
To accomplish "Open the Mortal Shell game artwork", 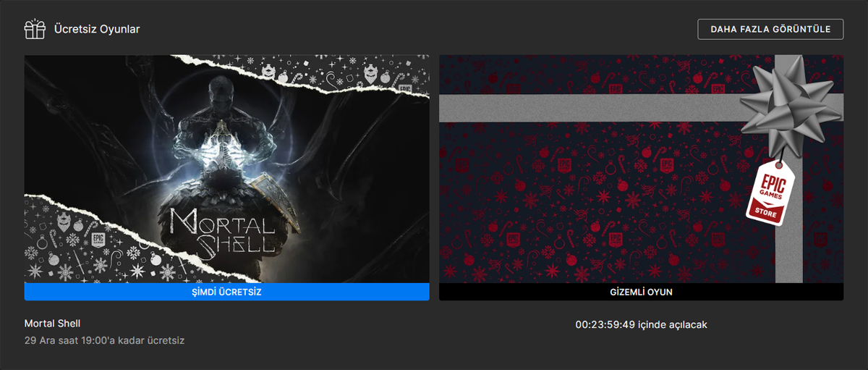I will pyautogui.click(x=226, y=169).
